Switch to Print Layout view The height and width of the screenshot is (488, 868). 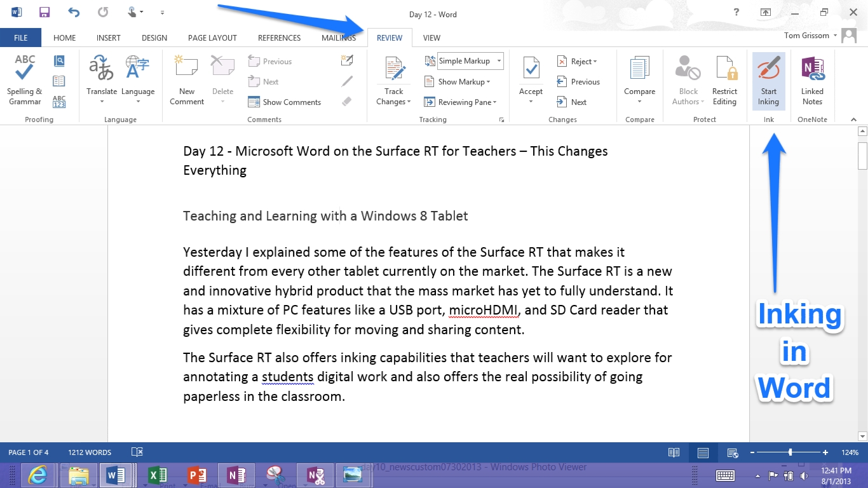click(703, 452)
